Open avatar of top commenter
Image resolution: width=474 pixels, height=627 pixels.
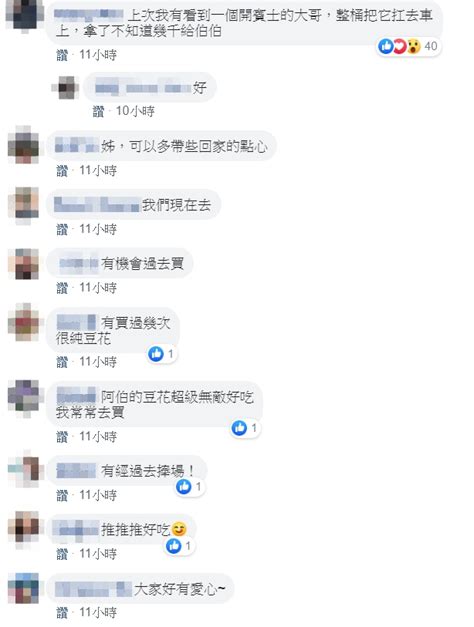pyautogui.click(x=25, y=14)
